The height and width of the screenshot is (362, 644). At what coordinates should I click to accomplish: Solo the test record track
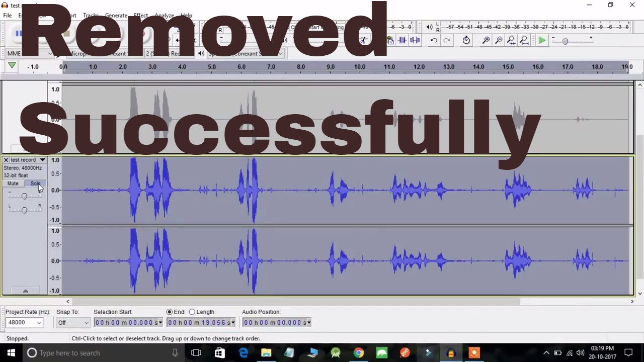tap(35, 184)
